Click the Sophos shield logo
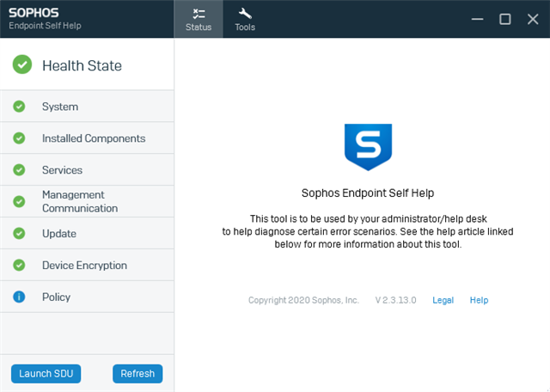Screen dimensions: 550x392 click(x=368, y=147)
